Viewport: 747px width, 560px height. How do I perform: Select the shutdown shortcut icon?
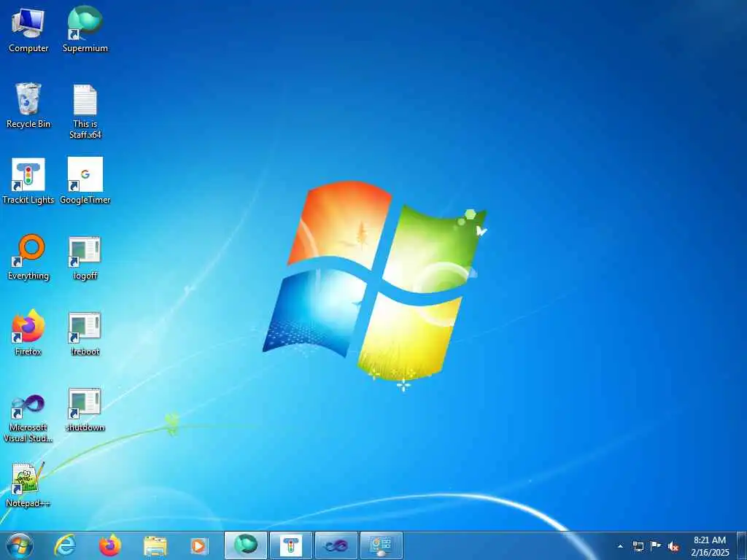pos(85,409)
